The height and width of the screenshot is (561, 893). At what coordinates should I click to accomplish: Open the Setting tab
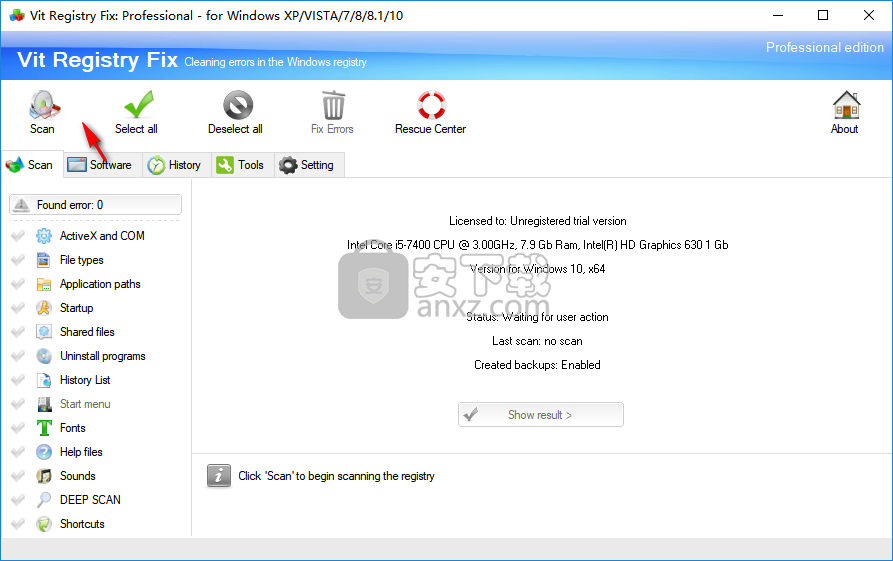(x=309, y=165)
